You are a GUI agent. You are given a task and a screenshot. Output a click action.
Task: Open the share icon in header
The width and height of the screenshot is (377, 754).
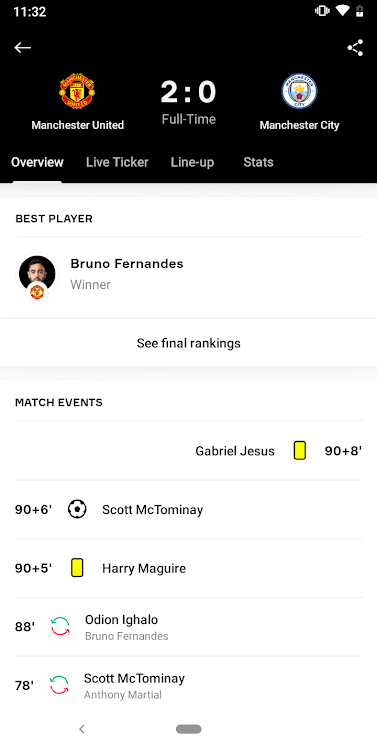pyautogui.click(x=355, y=48)
